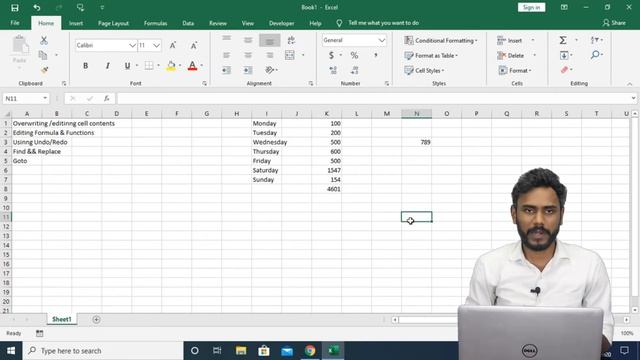Decrease font size with small A icon
640x360 pixels.
pyautogui.click(x=193, y=45)
